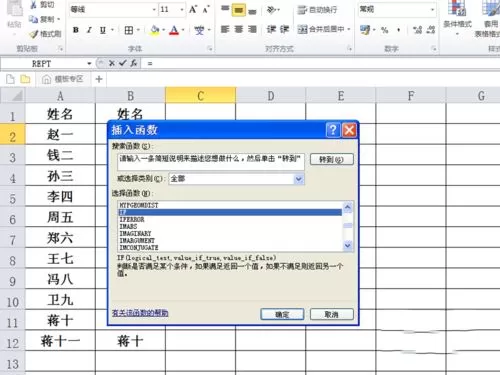
Task: Click cell A12 containing 蒋十一
Action: pos(60,341)
